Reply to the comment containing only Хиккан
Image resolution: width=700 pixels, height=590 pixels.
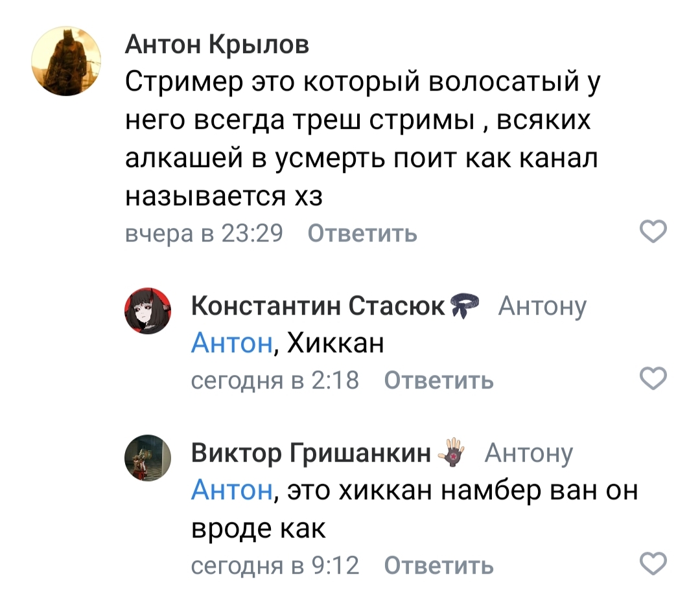pyautogui.click(x=439, y=380)
